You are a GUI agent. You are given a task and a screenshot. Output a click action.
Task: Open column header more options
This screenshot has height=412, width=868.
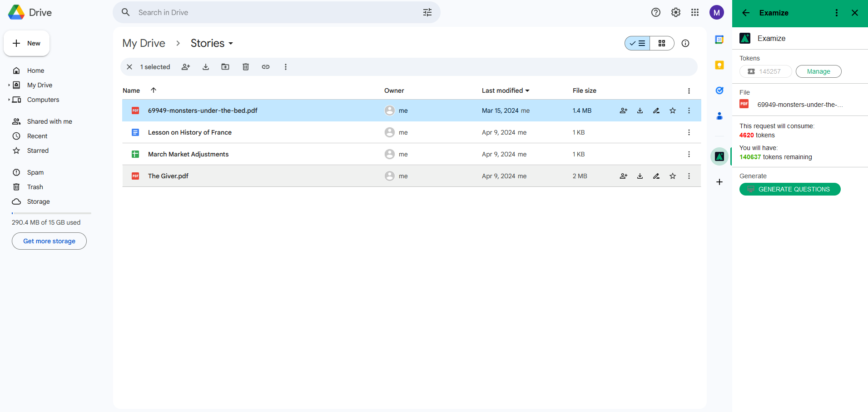[x=689, y=90]
